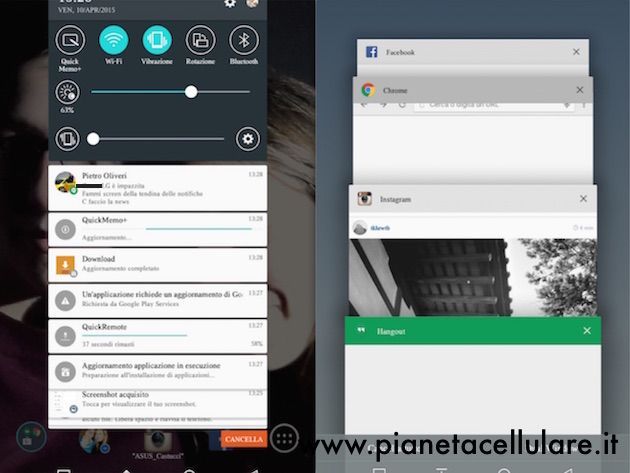This screenshot has width=630, height=473.
Task: Toggle the Quick Memo+ quick setting
Action: (x=70, y=41)
